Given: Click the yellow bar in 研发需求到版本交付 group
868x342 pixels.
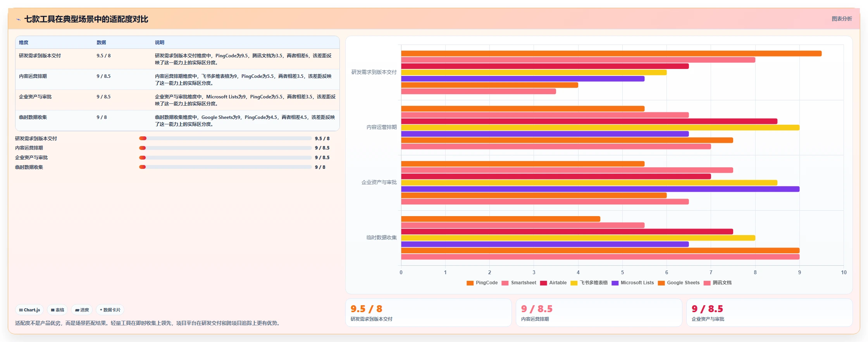Looking at the screenshot, I should point(534,72).
